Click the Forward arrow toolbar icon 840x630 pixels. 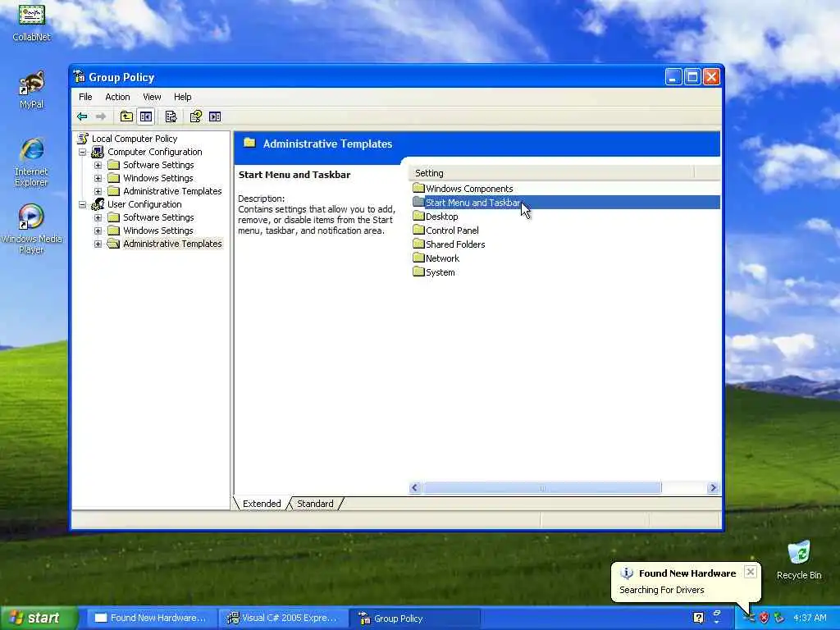click(x=101, y=116)
